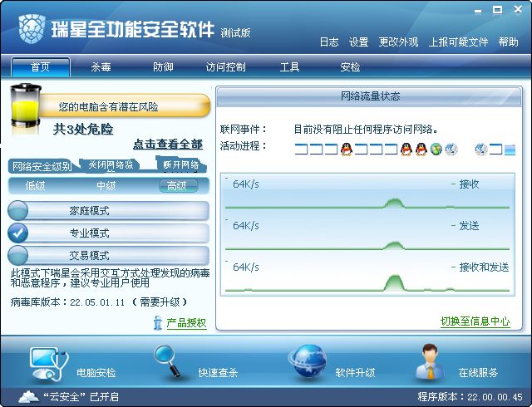This screenshot has width=532, height=407.
Task: Minimize the Rising security window
Action: (478, 11)
